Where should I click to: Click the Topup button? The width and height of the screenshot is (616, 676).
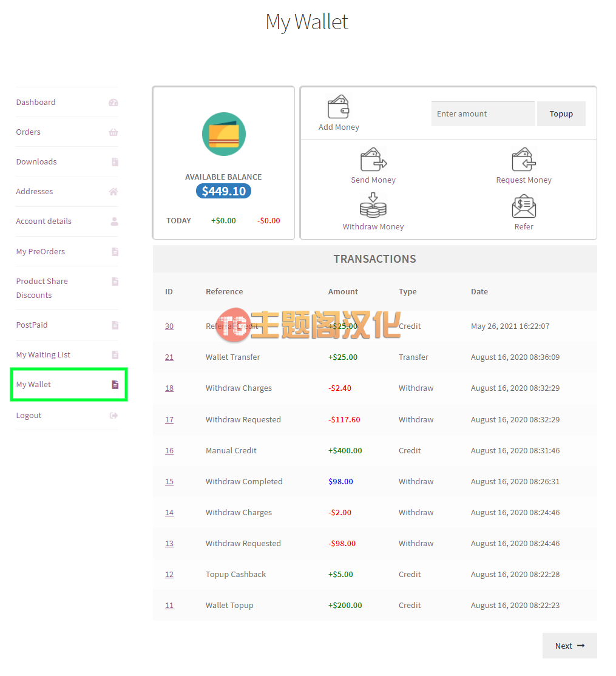[x=561, y=114]
